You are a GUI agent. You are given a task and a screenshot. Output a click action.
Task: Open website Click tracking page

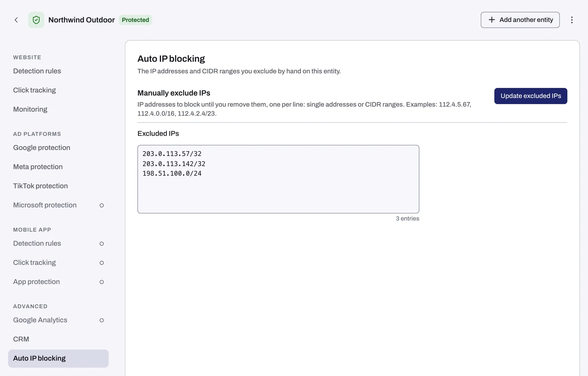pos(35,90)
